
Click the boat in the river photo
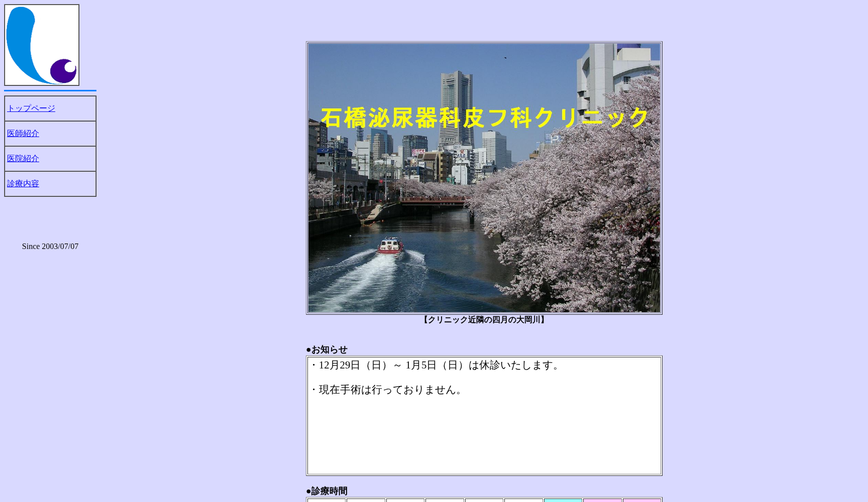click(x=389, y=246)
